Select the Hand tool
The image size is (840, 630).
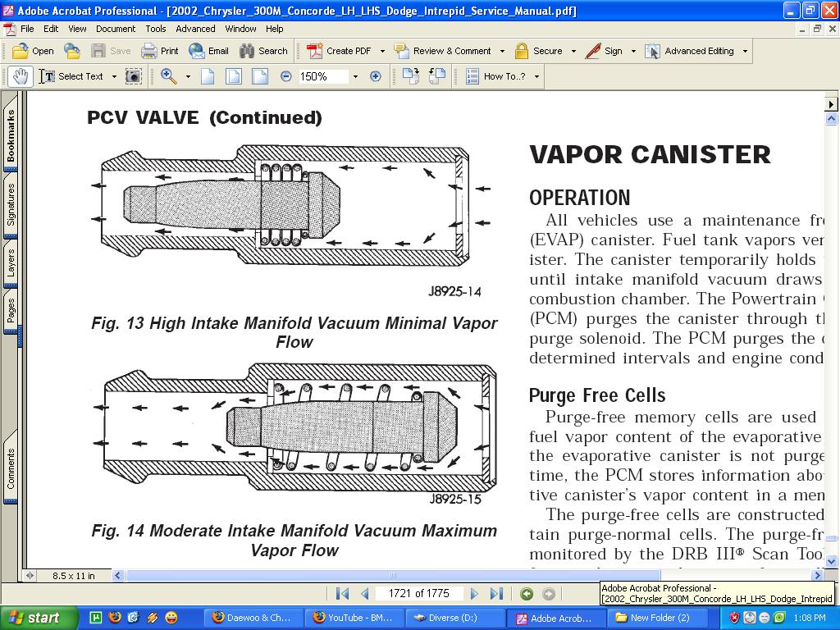coord(21,76)
